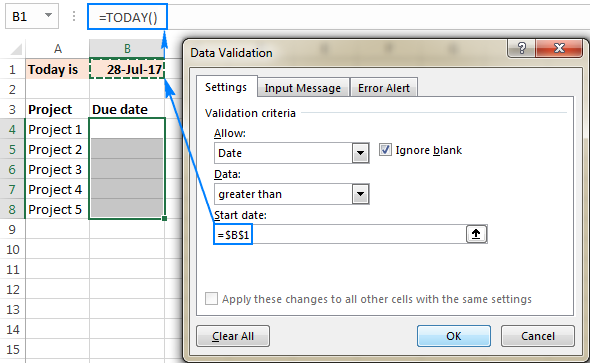Open the Data Validation help question mark
The image size is (590, 363).
[x=522, y=48]
